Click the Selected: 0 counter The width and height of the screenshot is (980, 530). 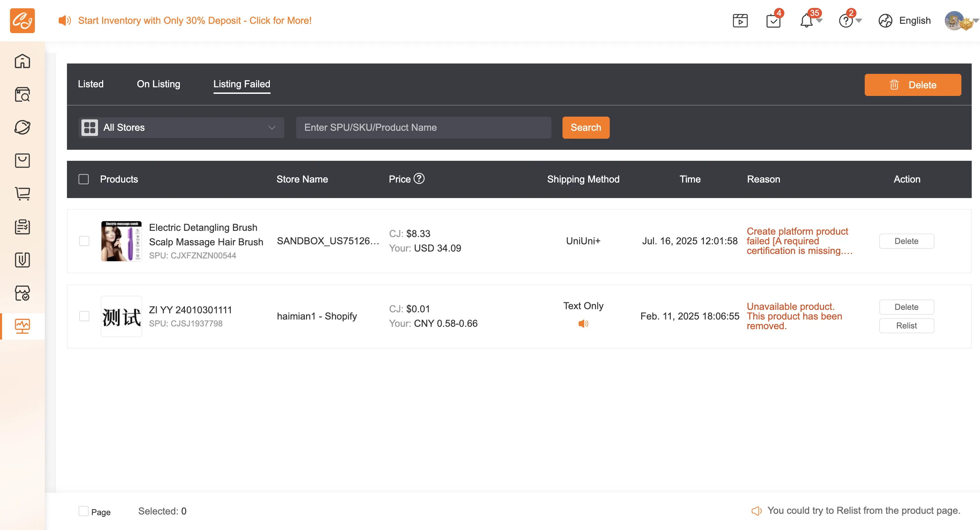pyautogui.click(x=162, y=511)
